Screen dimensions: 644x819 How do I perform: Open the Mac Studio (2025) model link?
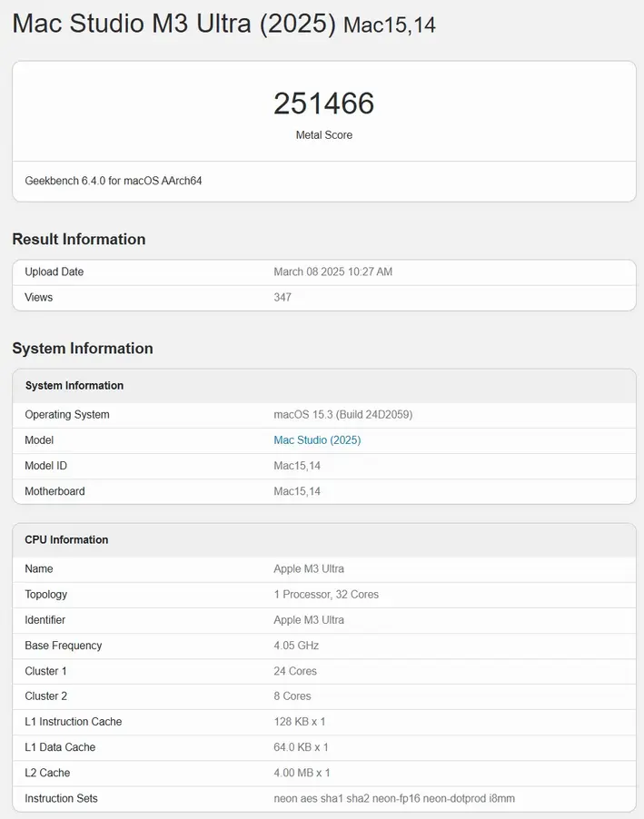point(317,440)
